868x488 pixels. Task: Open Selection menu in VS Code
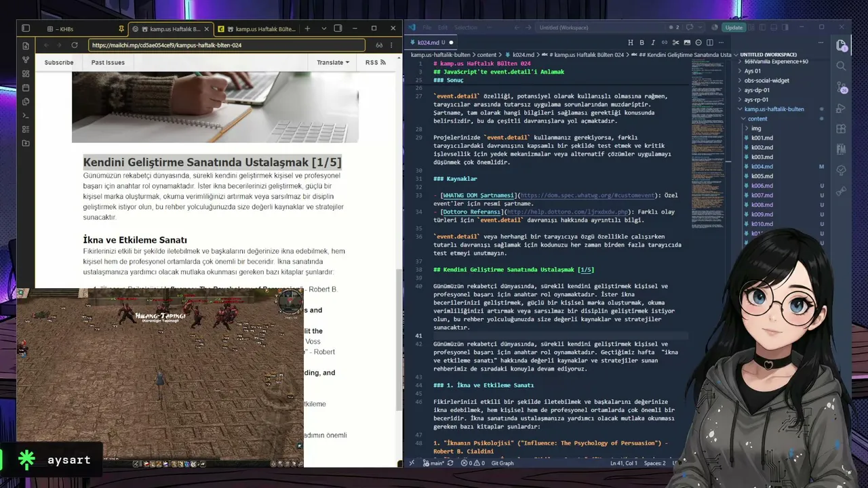466,28
